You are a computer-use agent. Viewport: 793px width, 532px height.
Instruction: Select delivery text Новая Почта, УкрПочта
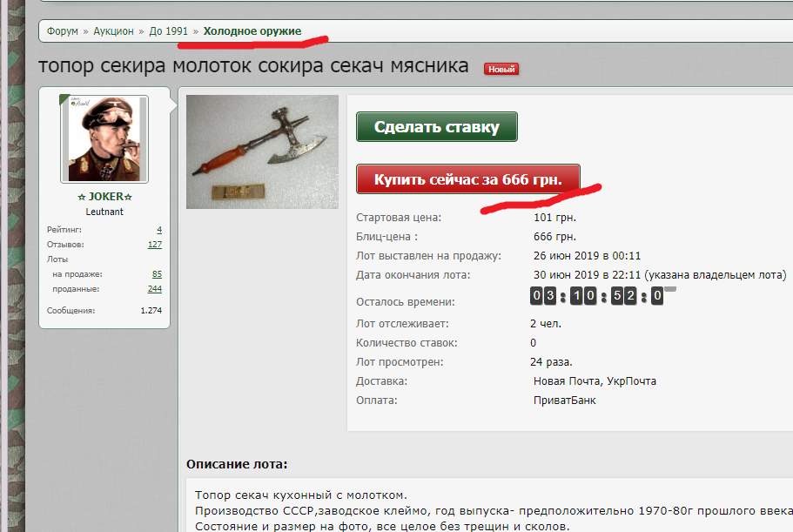tap(595, 381)
